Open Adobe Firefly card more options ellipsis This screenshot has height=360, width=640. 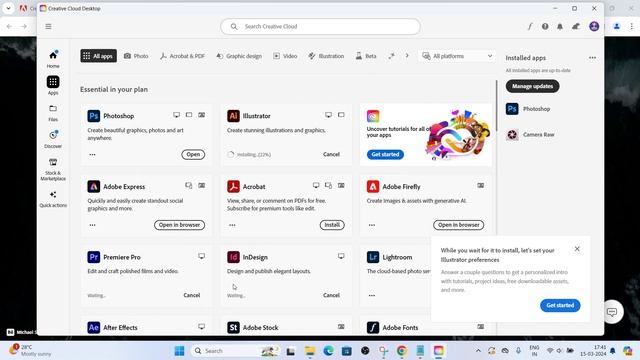click(x=372, y=225)
